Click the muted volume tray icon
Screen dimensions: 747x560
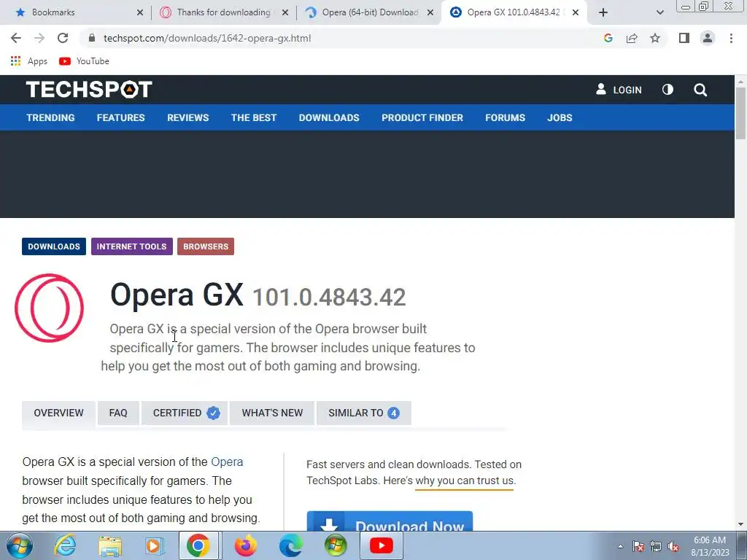pos(673,547)
